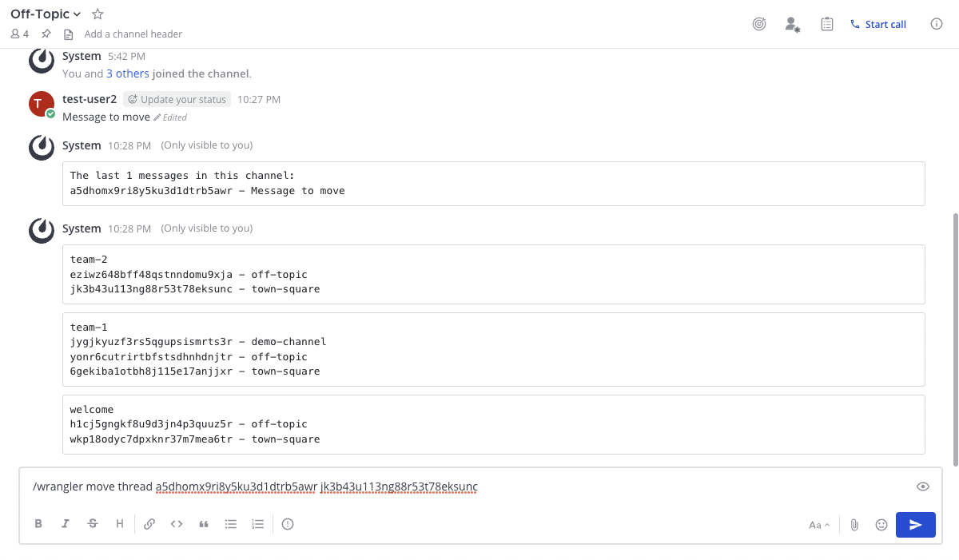Open the emoji picker
Image resolution: width=959 pixels, height=560 pixels.
click(881, 525)
